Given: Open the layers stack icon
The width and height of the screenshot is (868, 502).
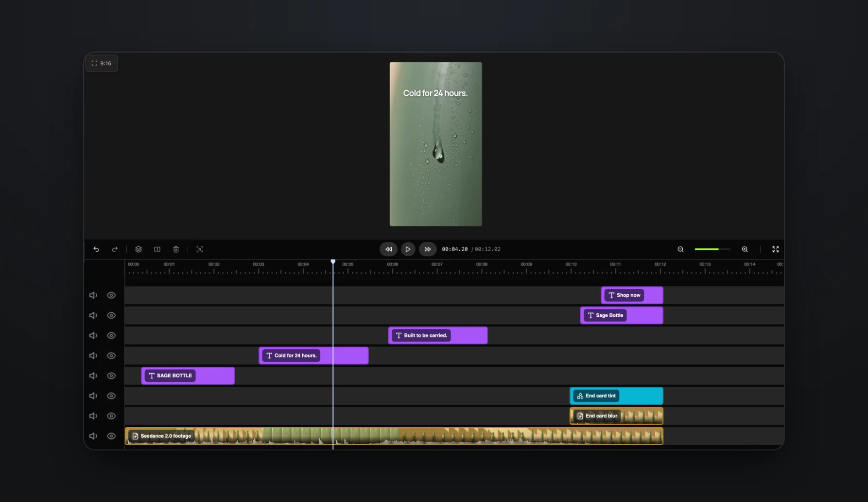Looking at the screenshot, I should [x=139, y=249].
